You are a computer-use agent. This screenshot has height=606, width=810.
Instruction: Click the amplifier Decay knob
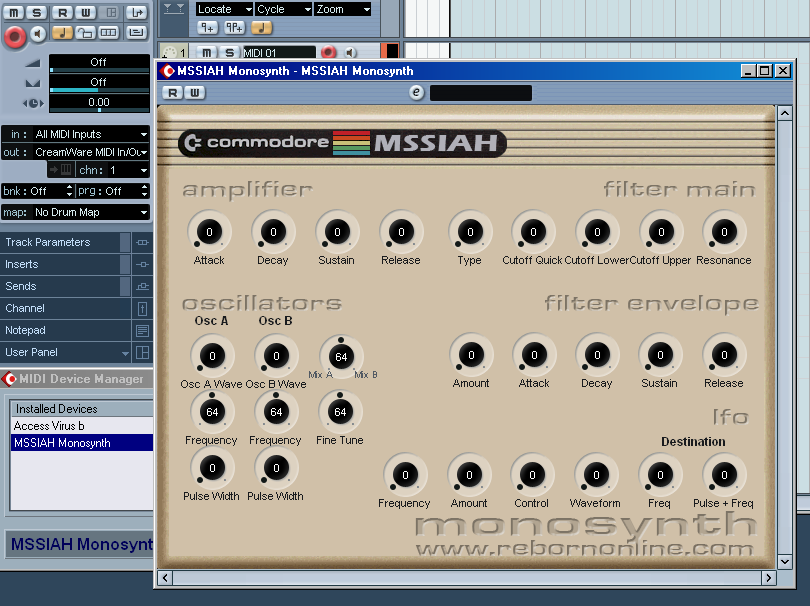point(273,232)
